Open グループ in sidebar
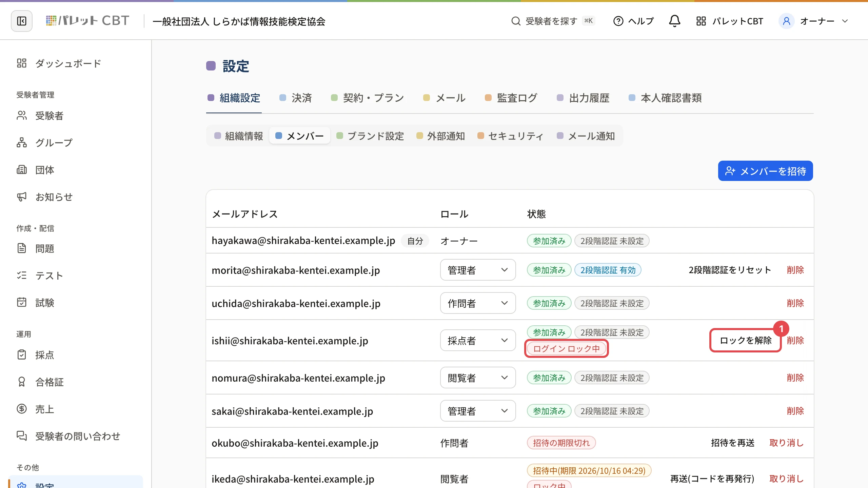868x488 pixels. [x=44, y=143]
